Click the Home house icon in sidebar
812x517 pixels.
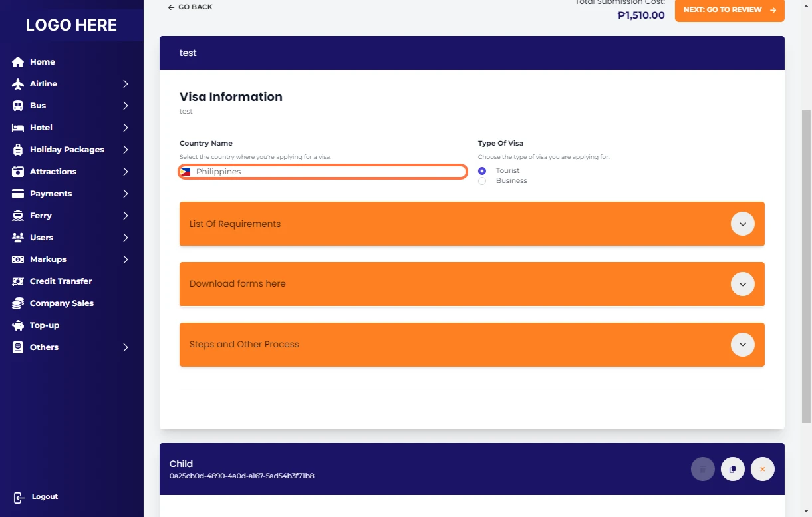18,62
